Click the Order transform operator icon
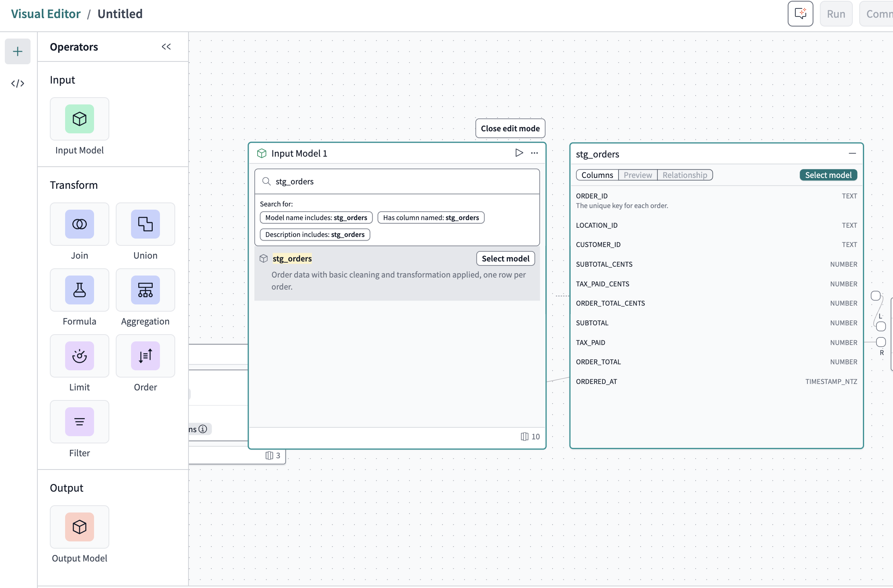The width and height of the screenshot is (893, 588). 145,356
